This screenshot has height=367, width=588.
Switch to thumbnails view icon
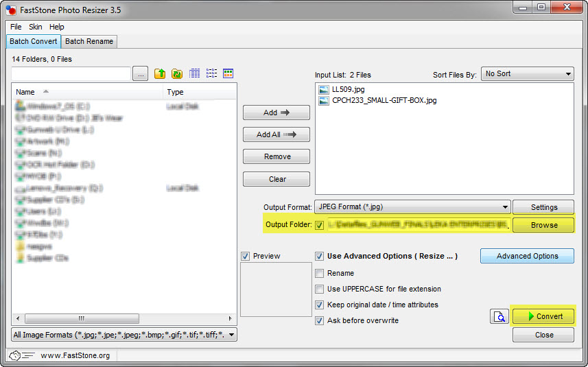(x=228, y=73)
